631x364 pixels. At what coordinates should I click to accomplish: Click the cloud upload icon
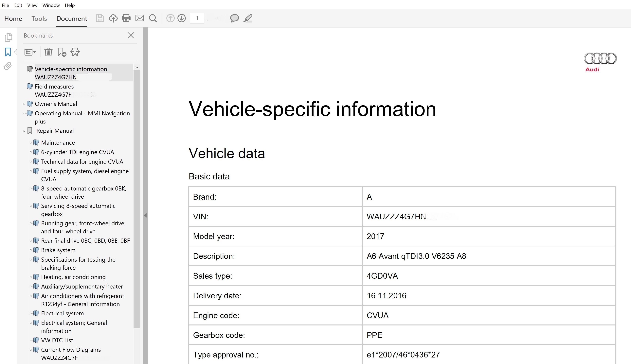pyautogui.click(x=113, y=18)
